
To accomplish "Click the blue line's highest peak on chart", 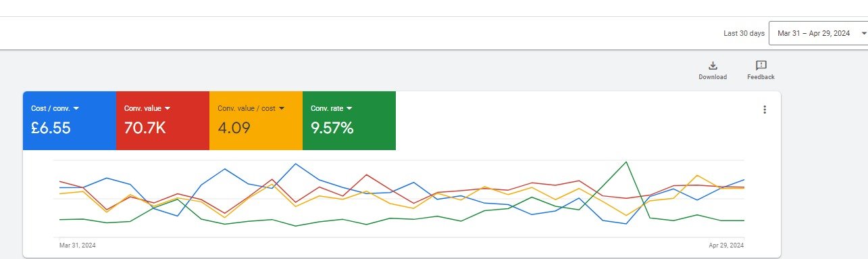I will (x=295, y=164).
